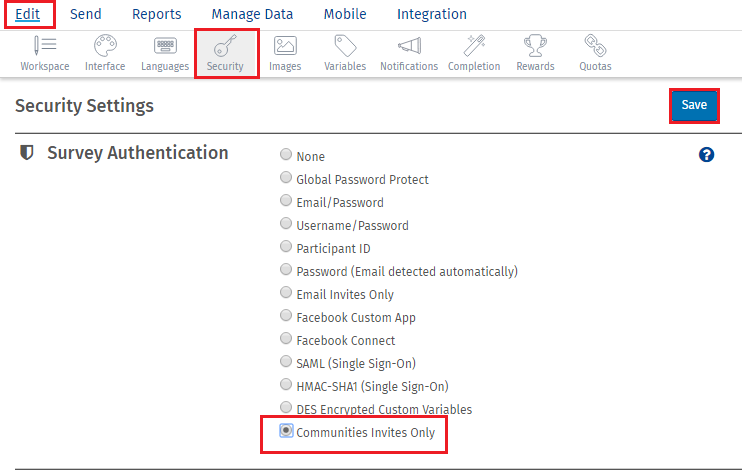The image size is (742, 475).
Task: Click the blue help question mark icon
Action: 706,155
